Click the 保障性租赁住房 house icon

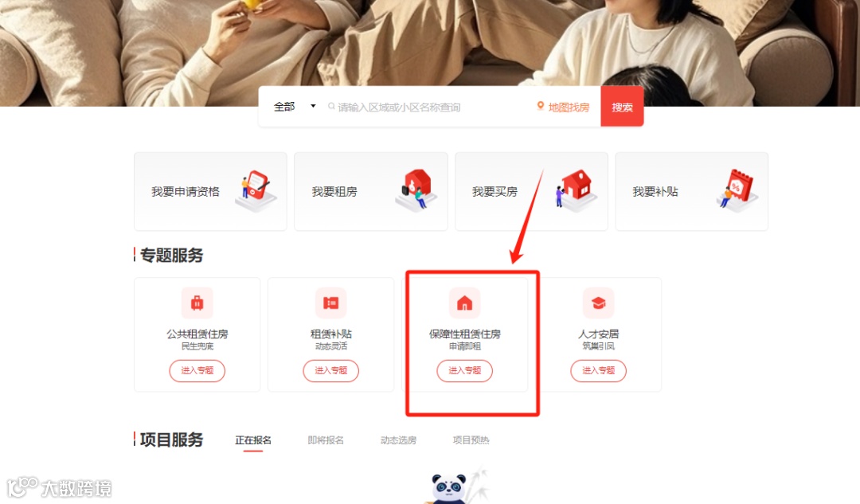[464, 303]
